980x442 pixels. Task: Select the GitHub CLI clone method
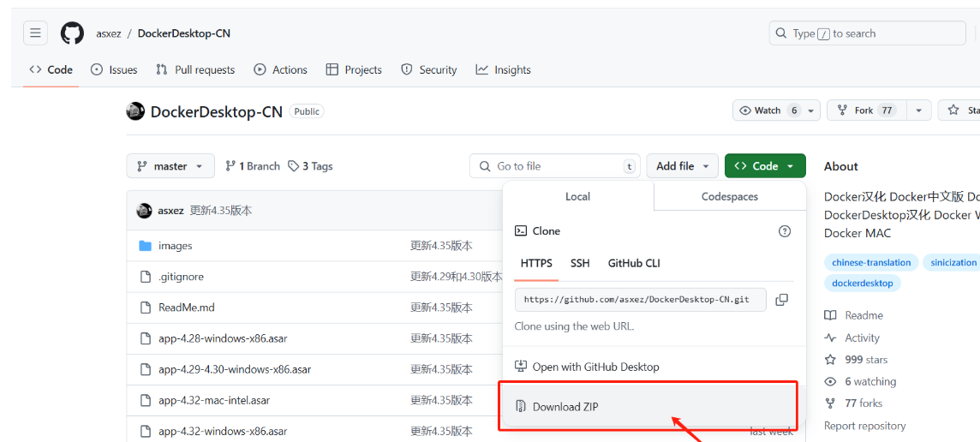pos(634,263)
